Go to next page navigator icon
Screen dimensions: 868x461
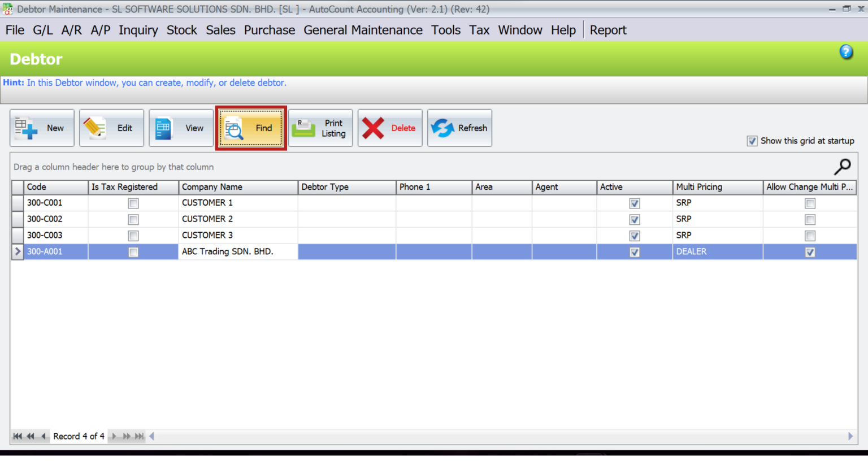pyautogui.click(x=127, y=436)
